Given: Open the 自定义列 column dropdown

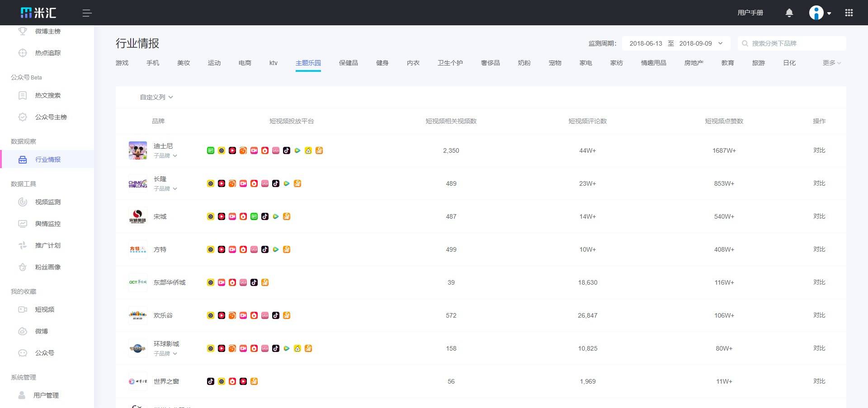Looking at the screenshot, I should pos(156,97).
